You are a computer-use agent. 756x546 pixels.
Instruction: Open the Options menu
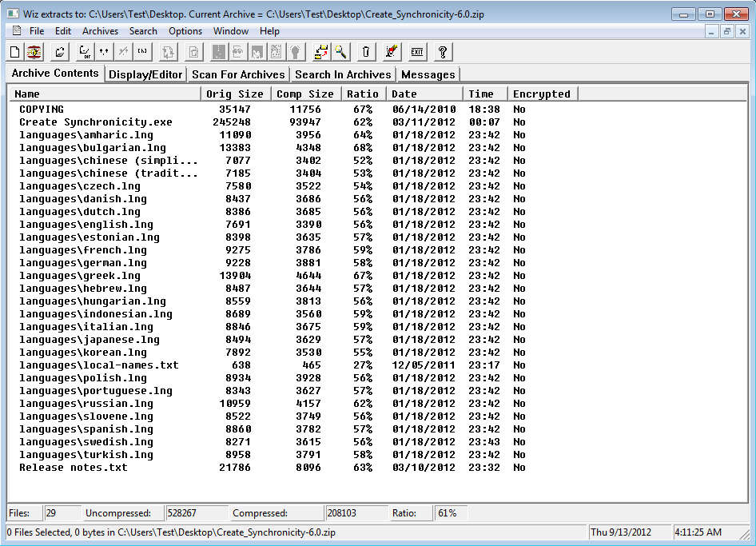tap(185, 31)
